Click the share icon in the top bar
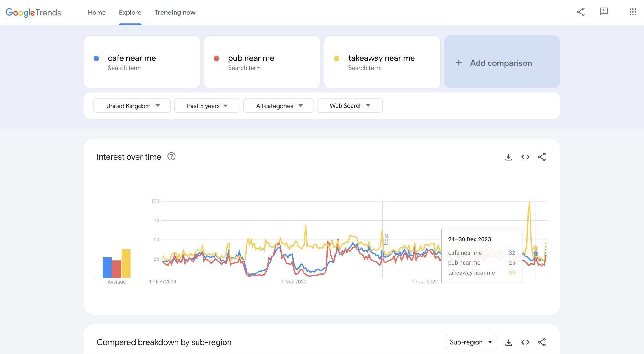 click(x=580, y=12)
